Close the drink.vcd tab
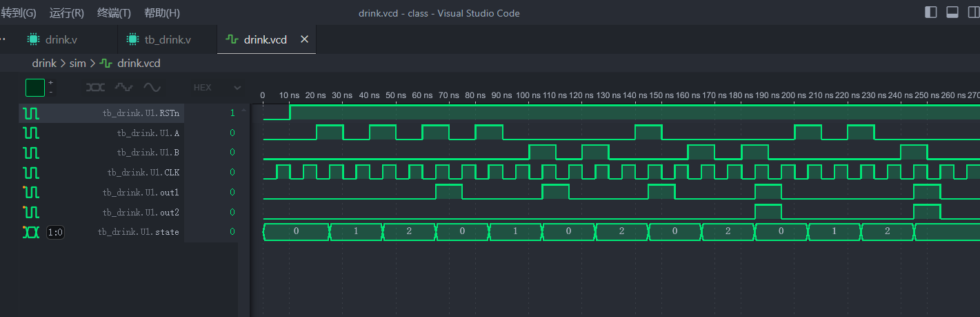 tap(304, 40)
